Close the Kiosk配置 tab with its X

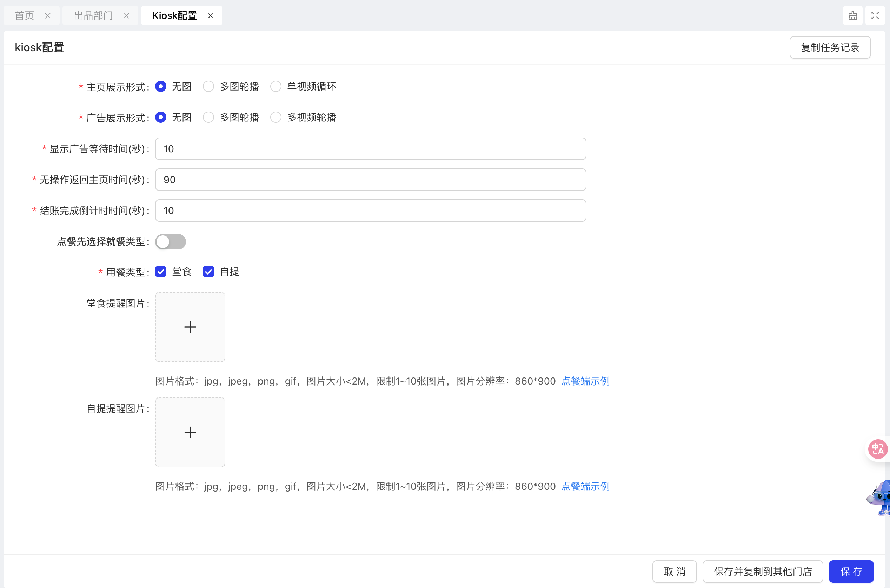pyautogui.click(x=211, y=16)
